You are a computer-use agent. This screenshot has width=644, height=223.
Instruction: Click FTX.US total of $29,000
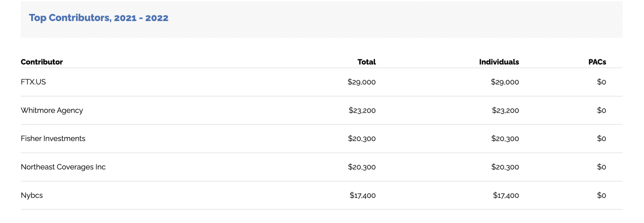(x=361, y=82)
